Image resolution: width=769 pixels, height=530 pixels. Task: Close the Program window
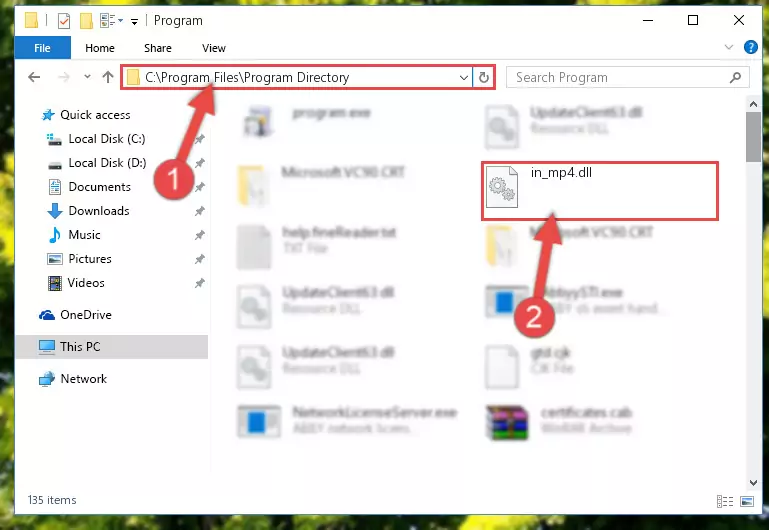click(x=739, y=20)
